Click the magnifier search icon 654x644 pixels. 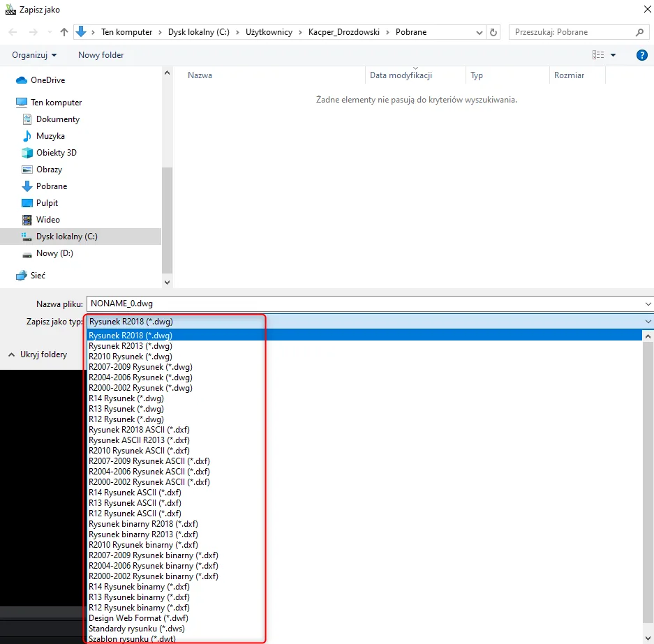click(640, 32)
